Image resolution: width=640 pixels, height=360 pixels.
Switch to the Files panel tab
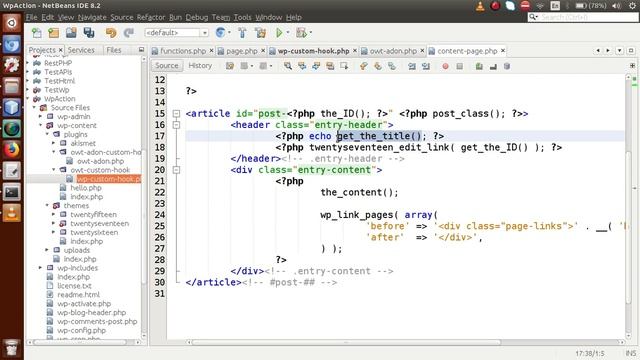point(113,50)
